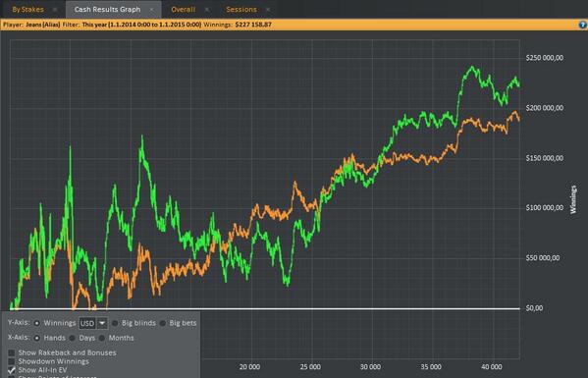Image resolution: width=588 pixels, height=378 pixels.
Task: Set X-Axis to Months
Action: click(102, 338)
